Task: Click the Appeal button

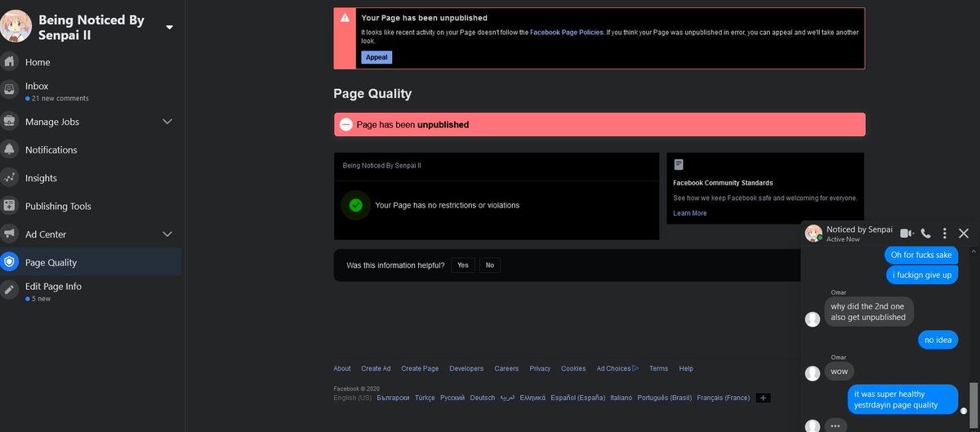Action: 376,57
